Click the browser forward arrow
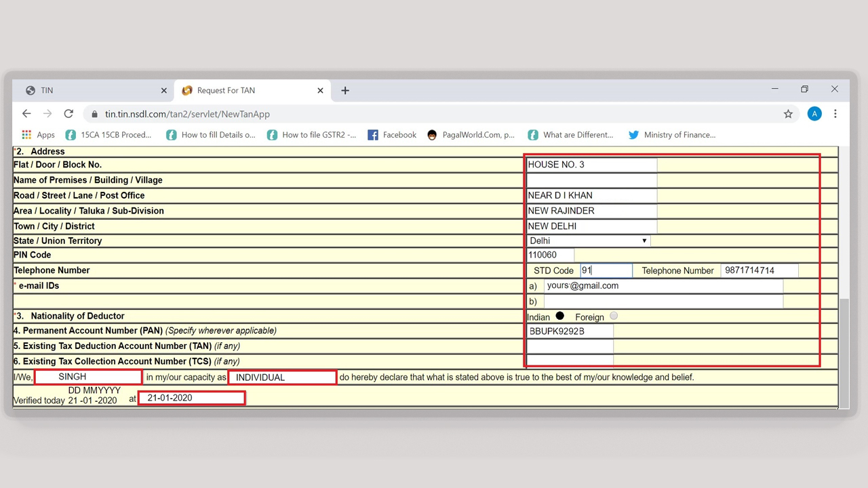 (x=47, y=114)
